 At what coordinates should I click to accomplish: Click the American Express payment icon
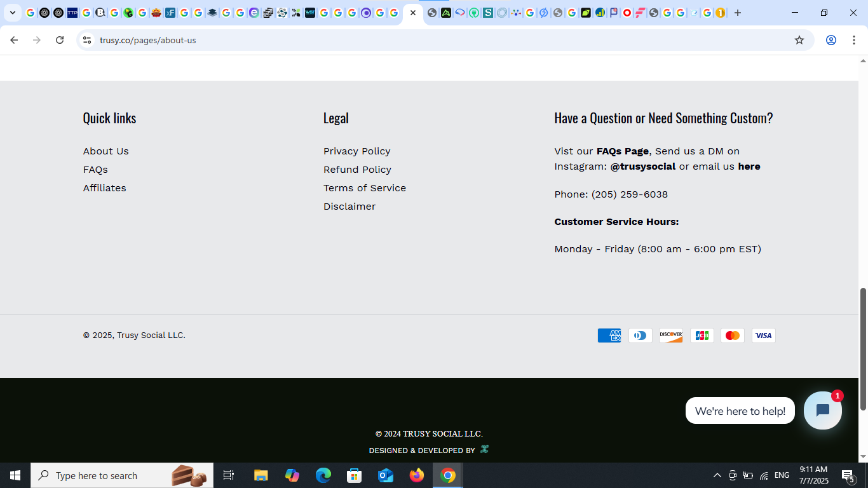tap(609, 335)
